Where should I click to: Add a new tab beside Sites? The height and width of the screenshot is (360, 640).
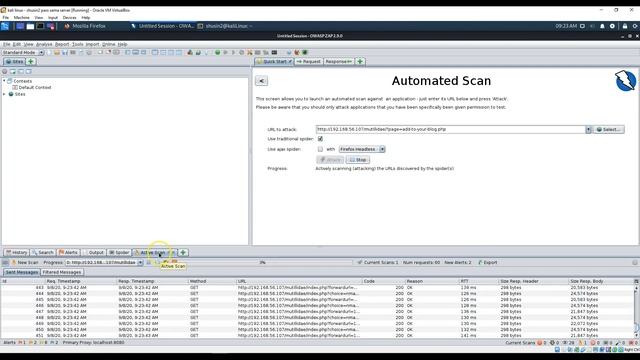(x=31, y=62)
